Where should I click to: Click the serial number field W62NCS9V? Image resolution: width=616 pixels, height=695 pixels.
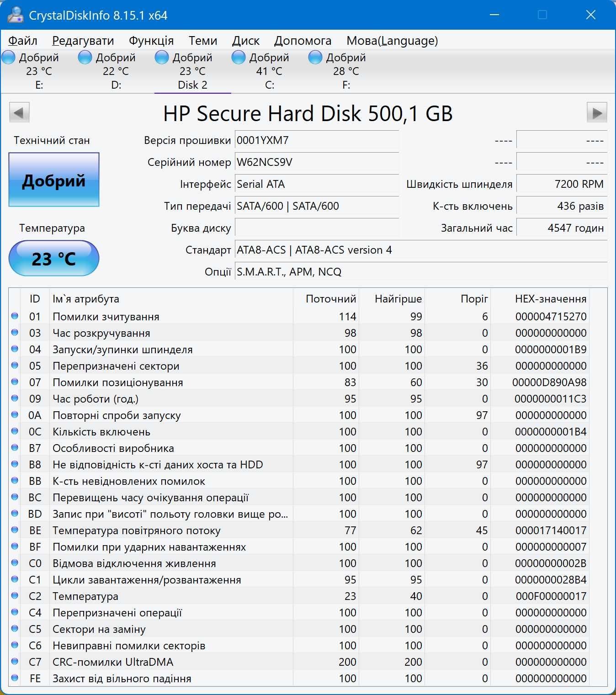[317, 162]
